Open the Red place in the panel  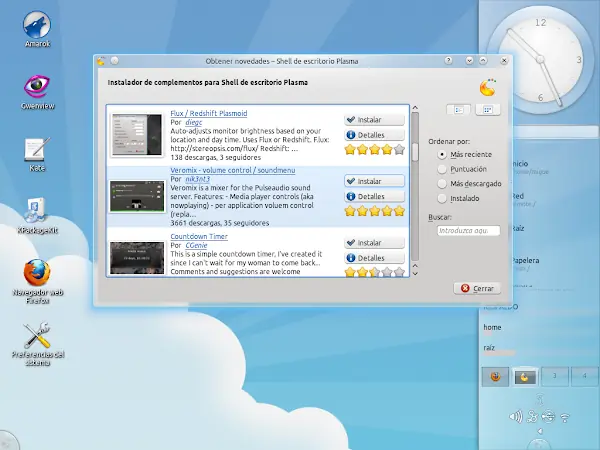tap(524, 199)
